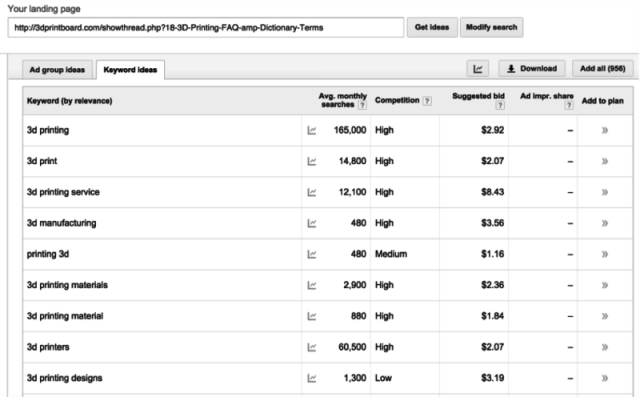Select the Keyword ideas tab

click(x=130, y=70)
